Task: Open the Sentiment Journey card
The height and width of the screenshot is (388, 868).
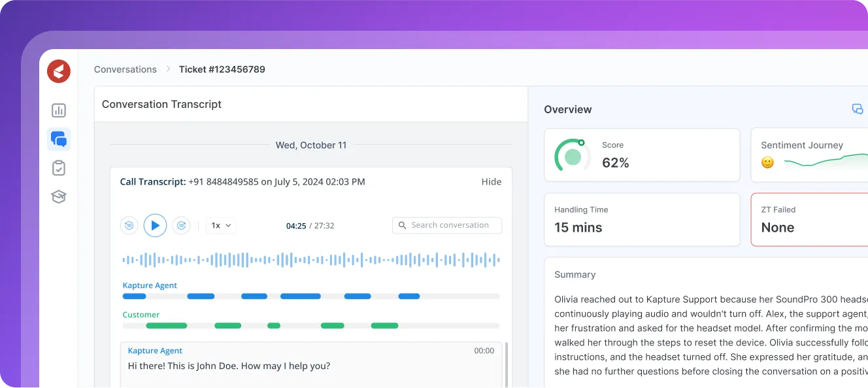Action: (809, 155)
